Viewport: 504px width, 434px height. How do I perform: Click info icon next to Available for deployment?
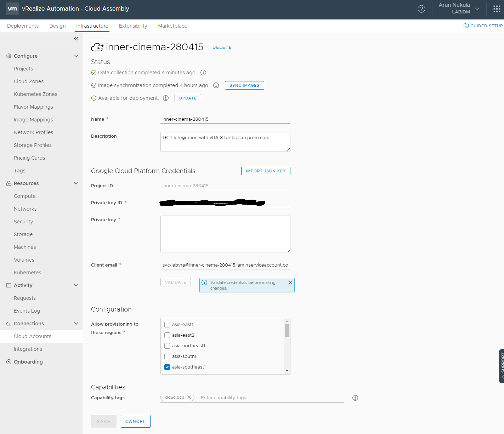[x=166, y=98]
